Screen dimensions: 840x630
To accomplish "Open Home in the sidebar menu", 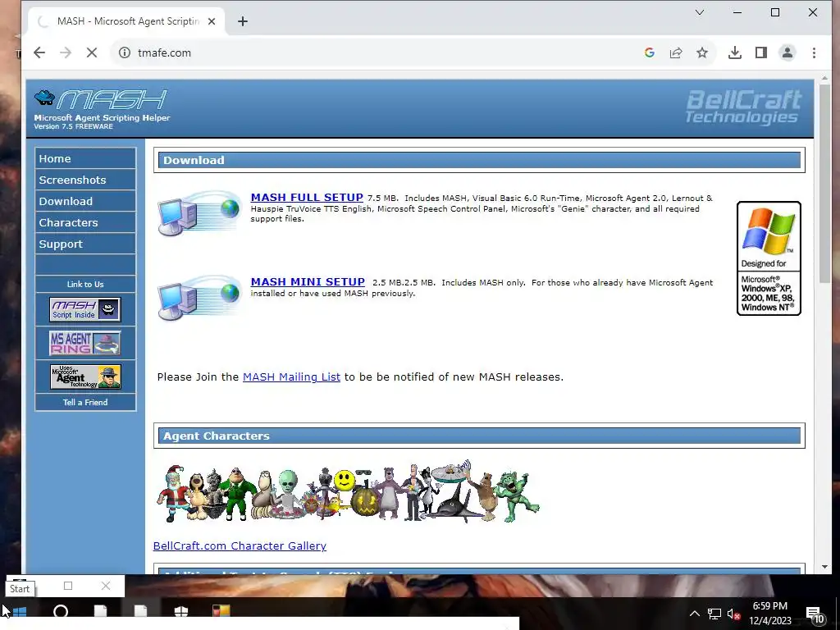I will (85, 158).
